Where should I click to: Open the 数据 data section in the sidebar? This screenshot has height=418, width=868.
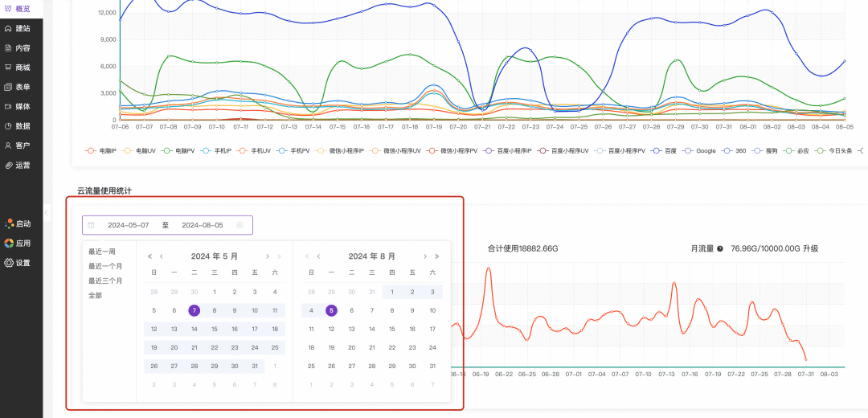pos(22,126)
